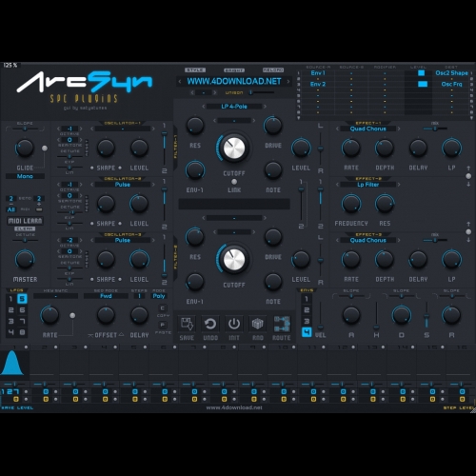Click the Glide Slope slider

click(x=25, y=129)
